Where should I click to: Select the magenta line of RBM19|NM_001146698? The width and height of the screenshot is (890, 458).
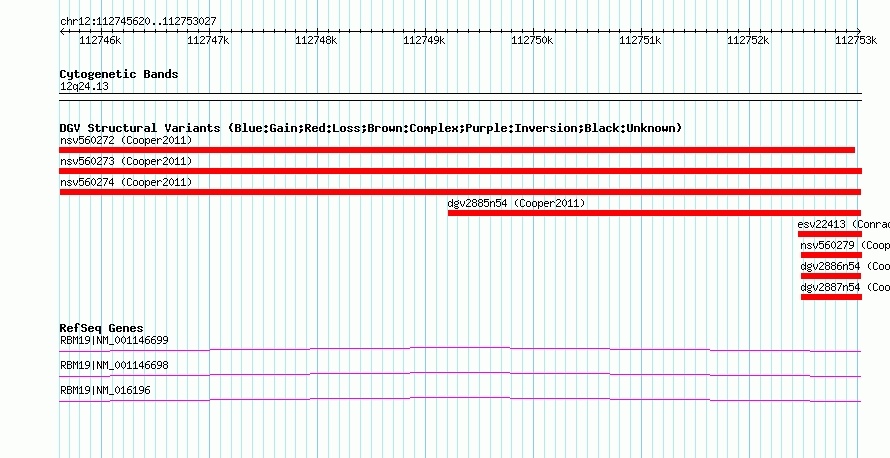tap(460, 375)
